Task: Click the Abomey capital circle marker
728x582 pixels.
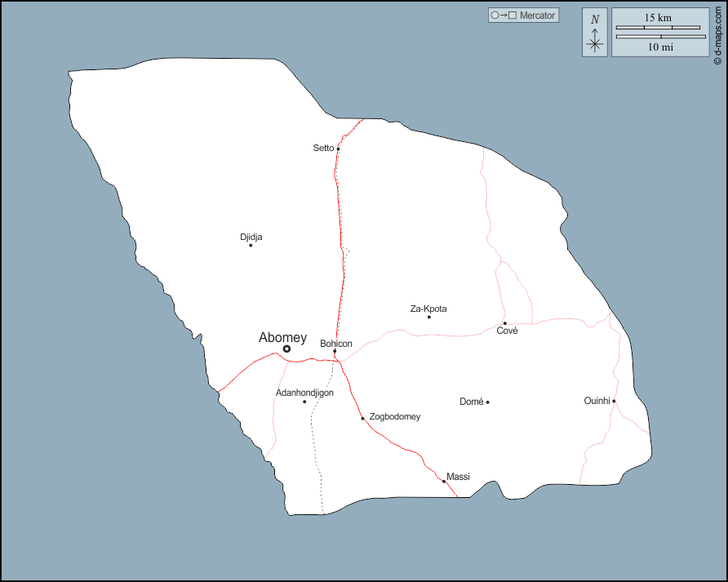Action: pyautogui.click(x=286, y=349)
